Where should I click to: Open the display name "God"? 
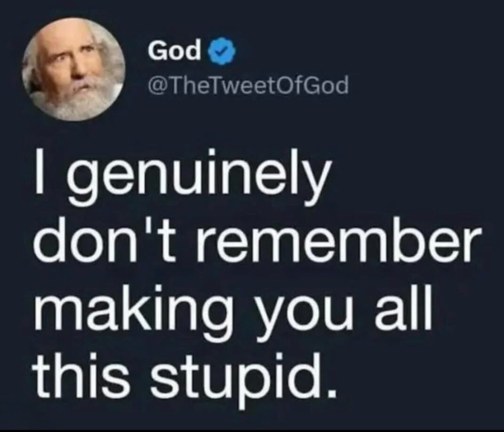click(x=174, y=51)
